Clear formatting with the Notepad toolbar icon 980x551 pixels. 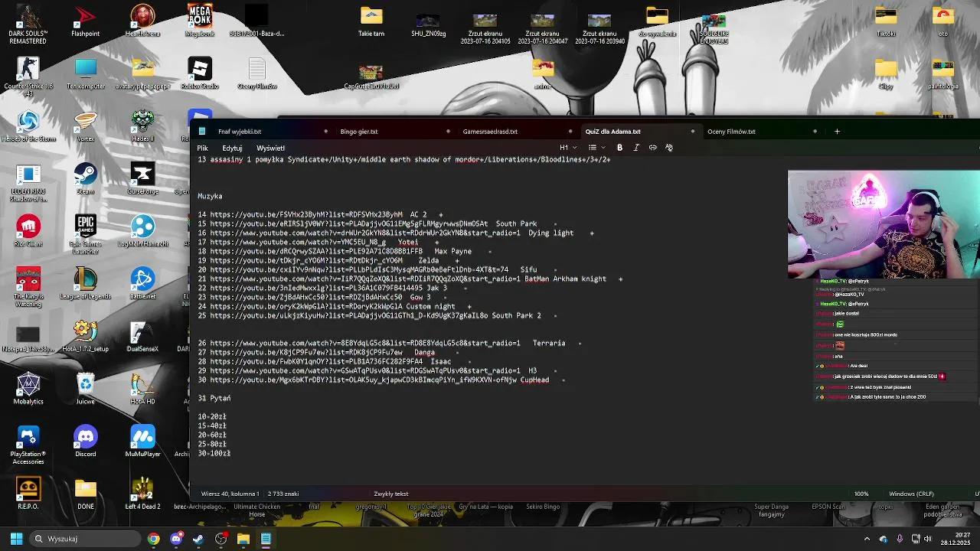point(669,148)
